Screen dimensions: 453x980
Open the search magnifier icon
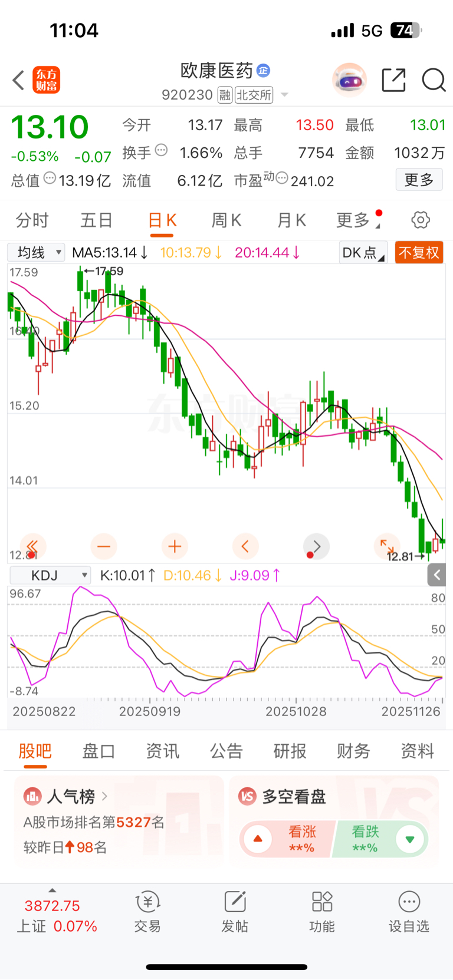click(x=434, y=80)
